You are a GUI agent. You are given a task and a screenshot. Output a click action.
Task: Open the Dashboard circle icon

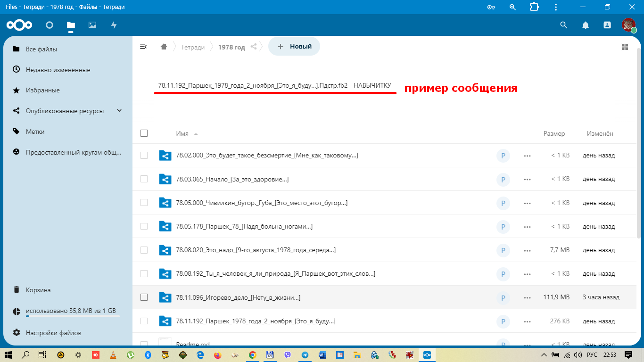pos(50,25)
